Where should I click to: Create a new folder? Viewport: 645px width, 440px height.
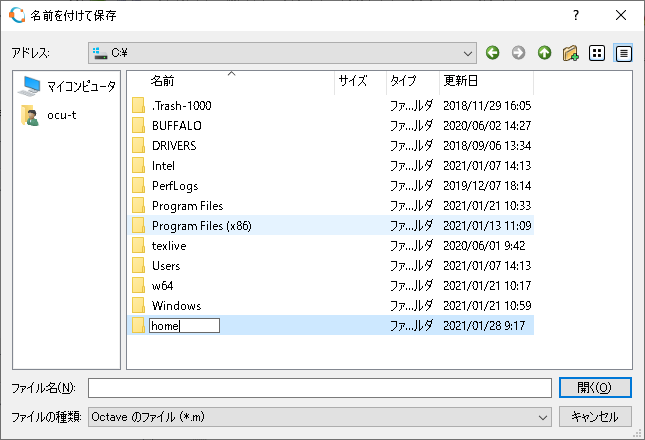(x=571, y=52)
